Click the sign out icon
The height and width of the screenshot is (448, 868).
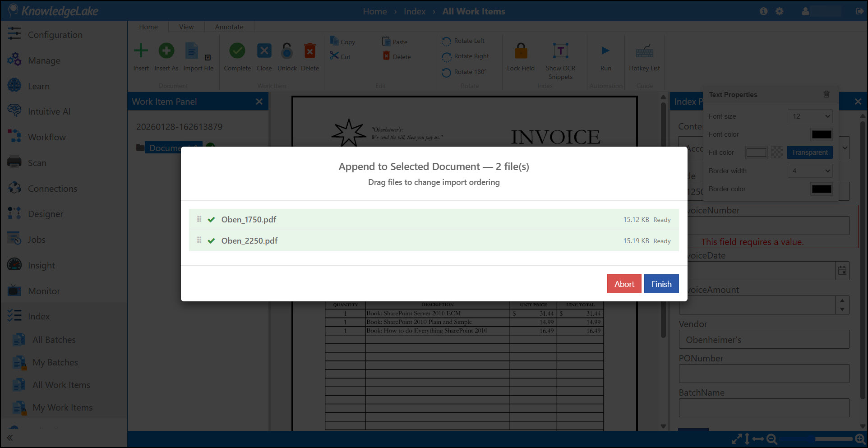click(x=859, y=11)
